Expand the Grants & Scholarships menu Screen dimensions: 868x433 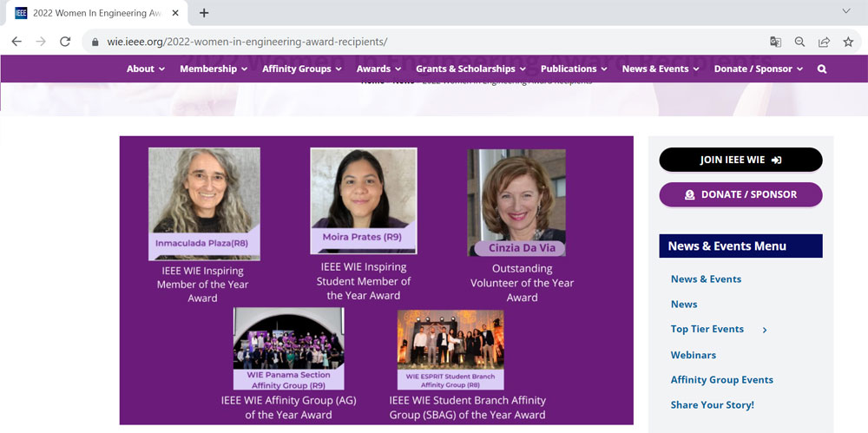471,69
